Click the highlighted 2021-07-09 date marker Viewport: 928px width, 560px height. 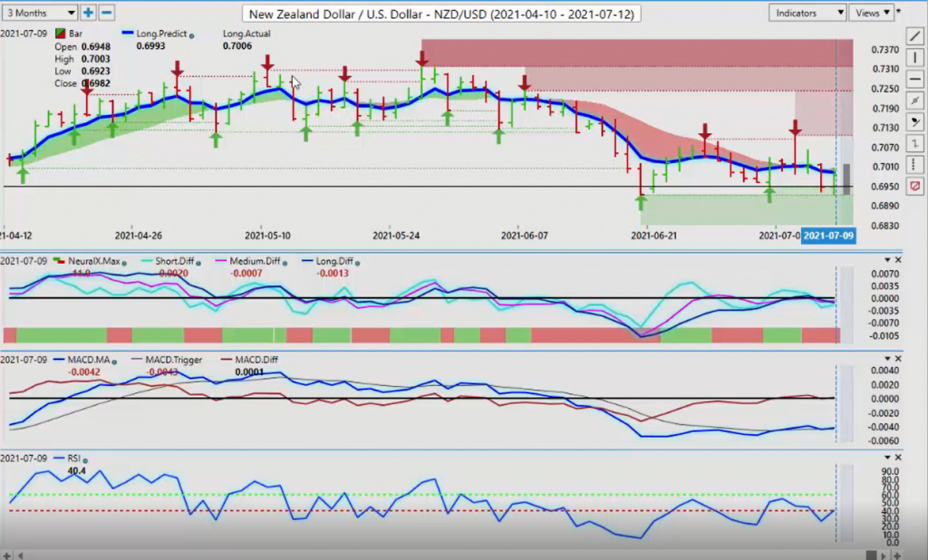(x=828, y=236)
